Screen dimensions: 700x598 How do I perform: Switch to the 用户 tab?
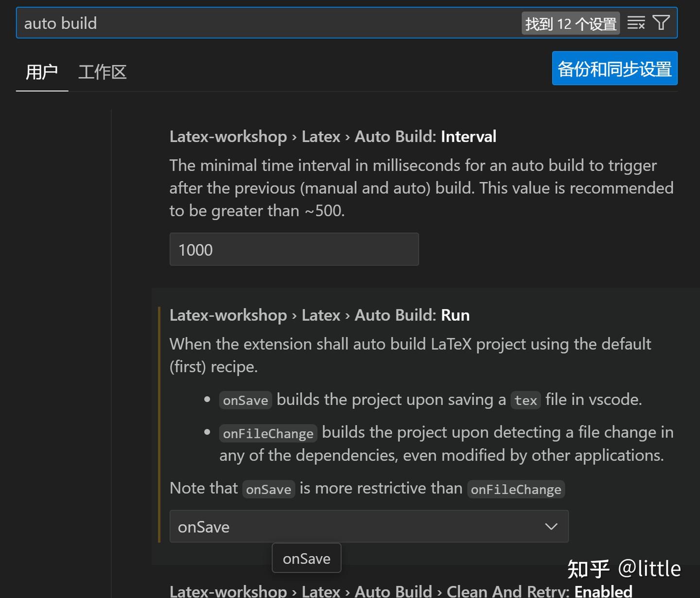[41, 72]
